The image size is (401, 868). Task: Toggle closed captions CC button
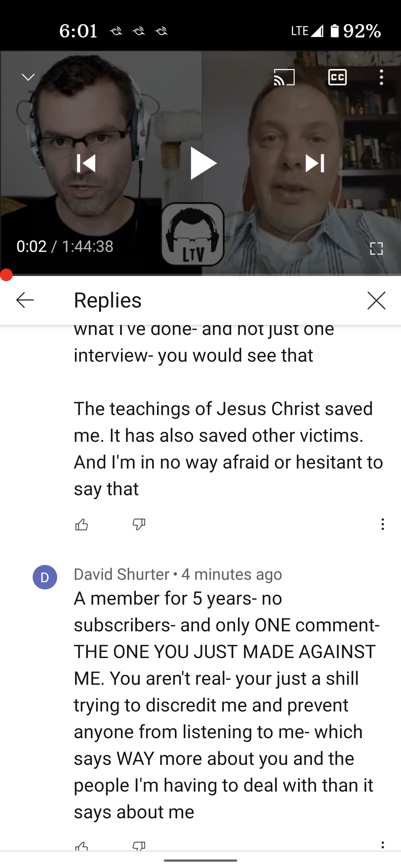click(338, 77)
